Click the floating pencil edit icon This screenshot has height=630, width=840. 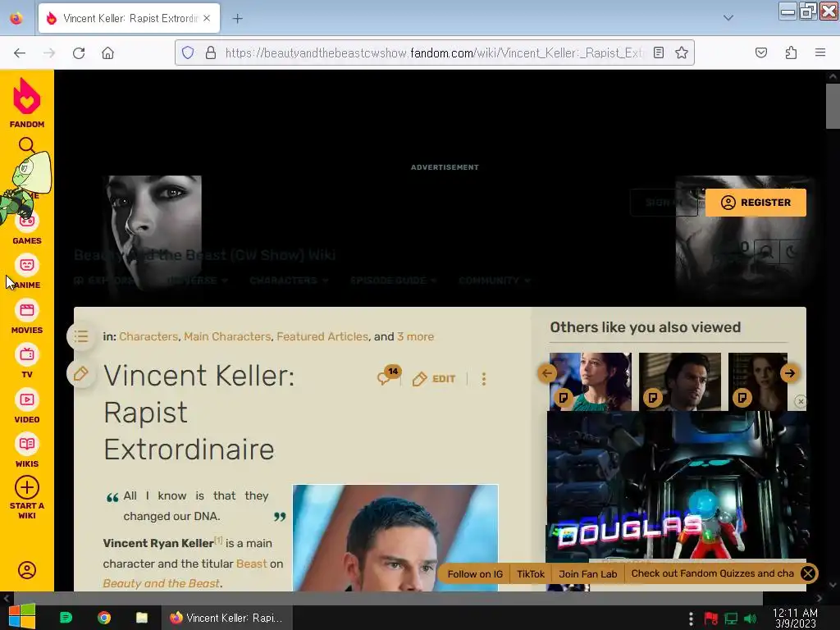pos(81,373)
